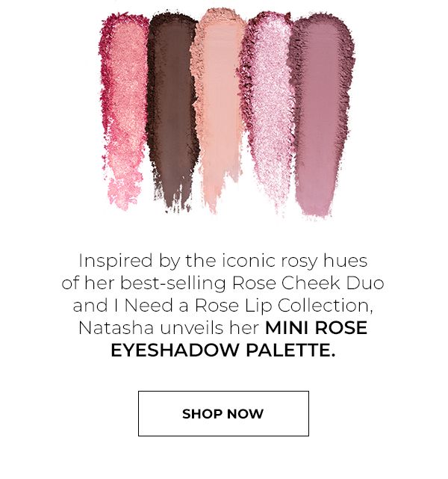This screenshot has height=479, width=448.
Task: Click the word Inspired in the text
Action: click(x=115, y=262)
